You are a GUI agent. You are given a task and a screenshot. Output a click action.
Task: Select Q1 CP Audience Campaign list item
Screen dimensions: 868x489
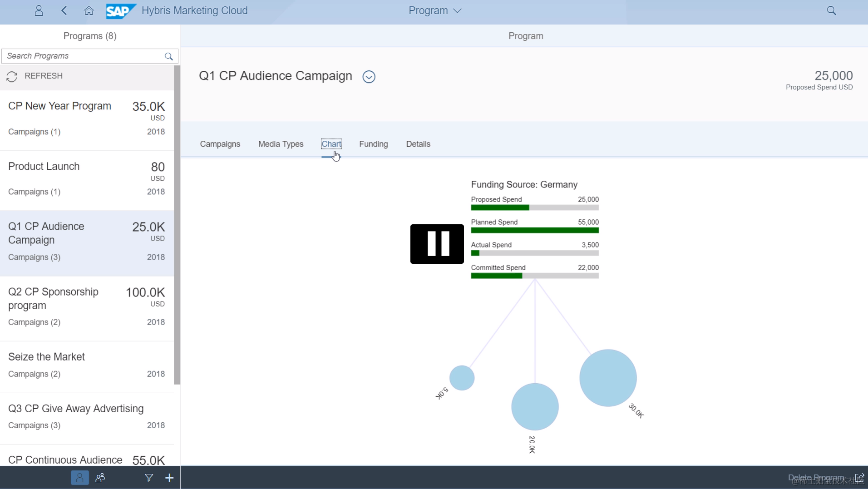(87, 243)
